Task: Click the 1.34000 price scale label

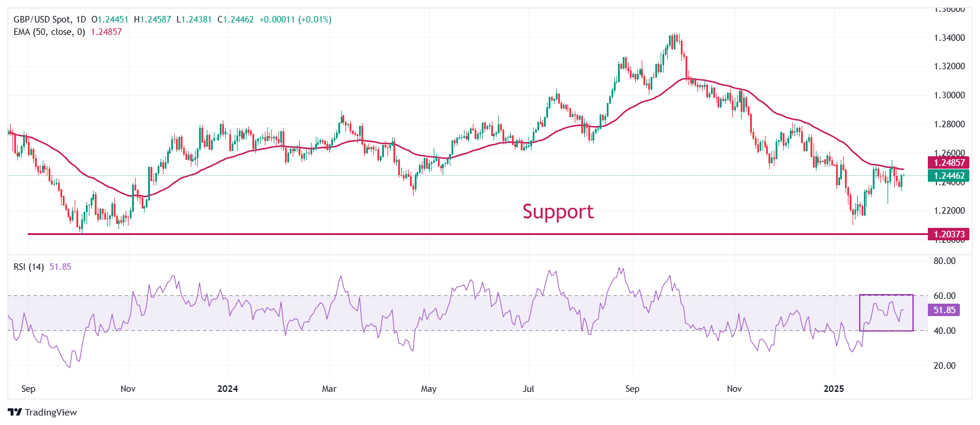Action: 949,38
